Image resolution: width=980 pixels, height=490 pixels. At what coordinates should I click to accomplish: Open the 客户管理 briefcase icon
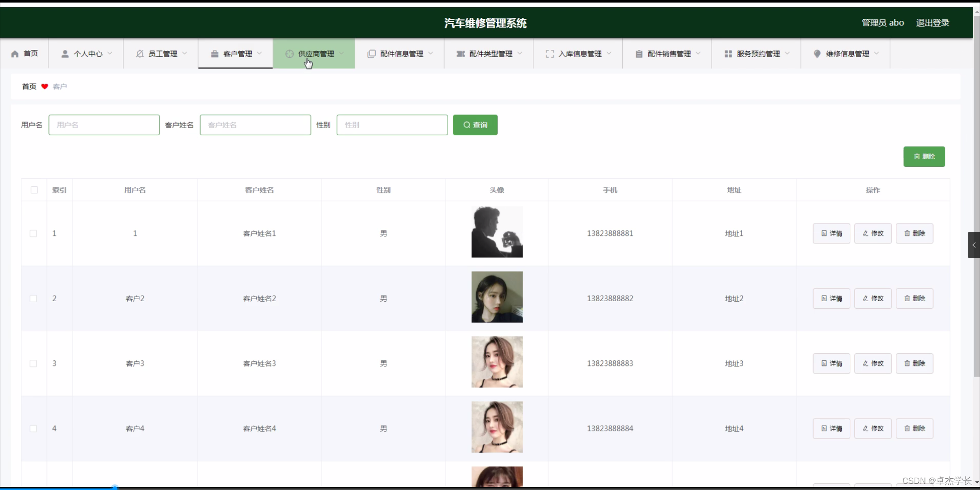[215, 54]
